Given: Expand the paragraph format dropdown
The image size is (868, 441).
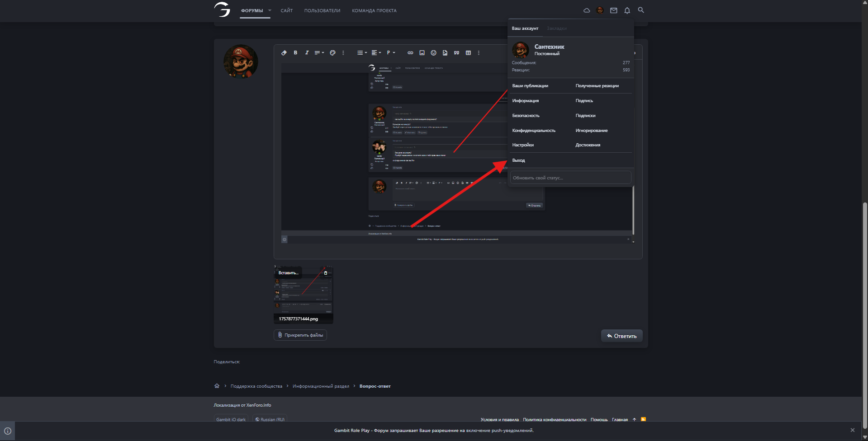Looking at the screenshot, I should [x=391, y=53].
